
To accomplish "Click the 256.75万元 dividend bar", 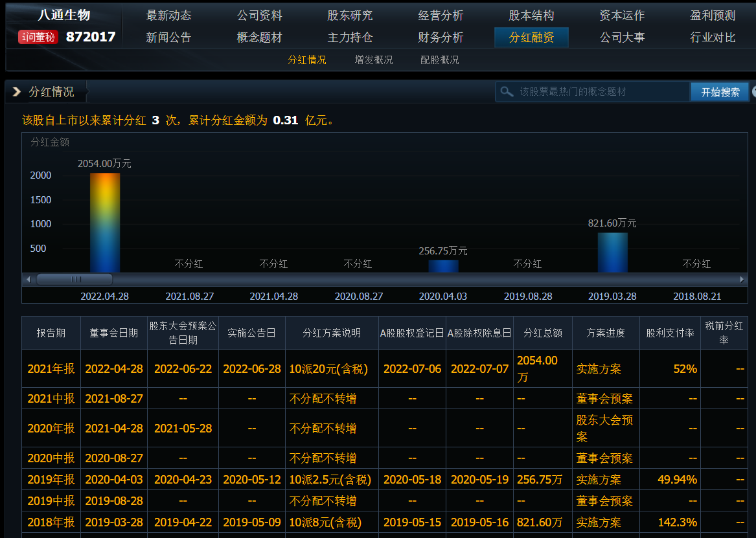I will click(443, 266).
